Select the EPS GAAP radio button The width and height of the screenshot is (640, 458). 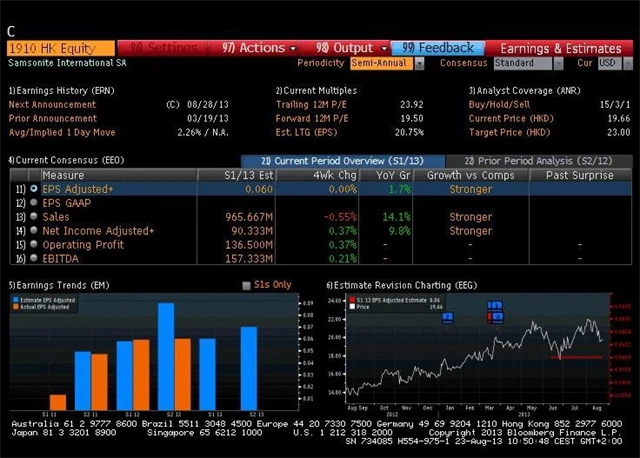(x=34, y=202)
